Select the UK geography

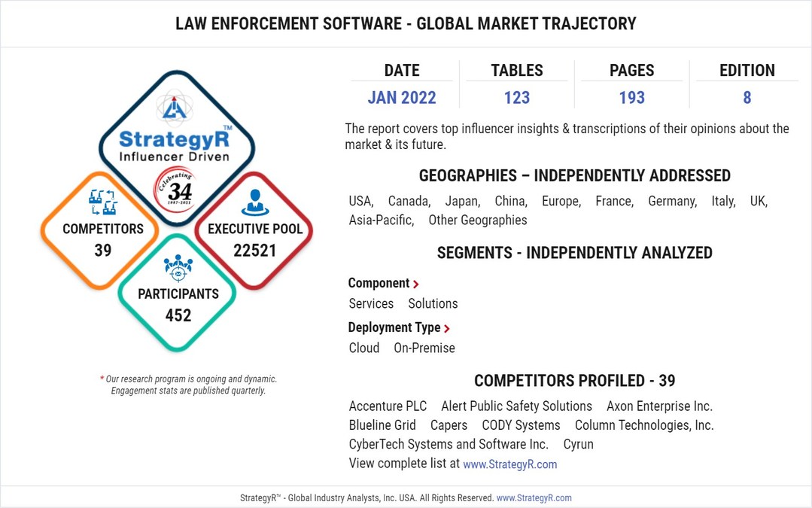pos(759,201)
